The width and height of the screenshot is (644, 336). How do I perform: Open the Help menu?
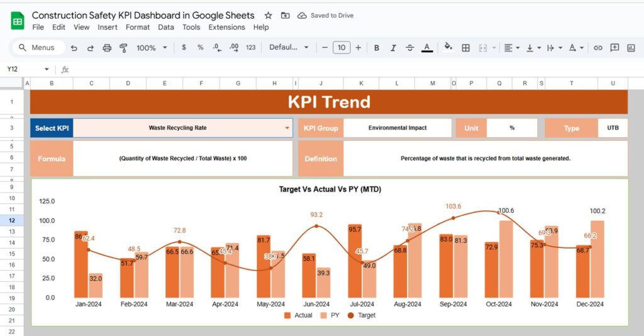261,27
